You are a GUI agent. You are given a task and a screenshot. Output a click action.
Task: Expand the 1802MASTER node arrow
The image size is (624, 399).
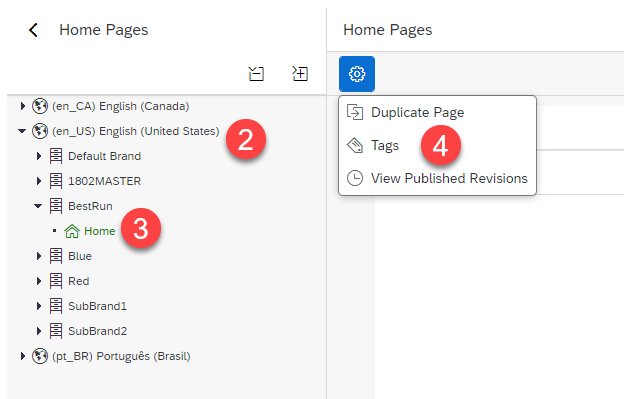tap(39, 181)
